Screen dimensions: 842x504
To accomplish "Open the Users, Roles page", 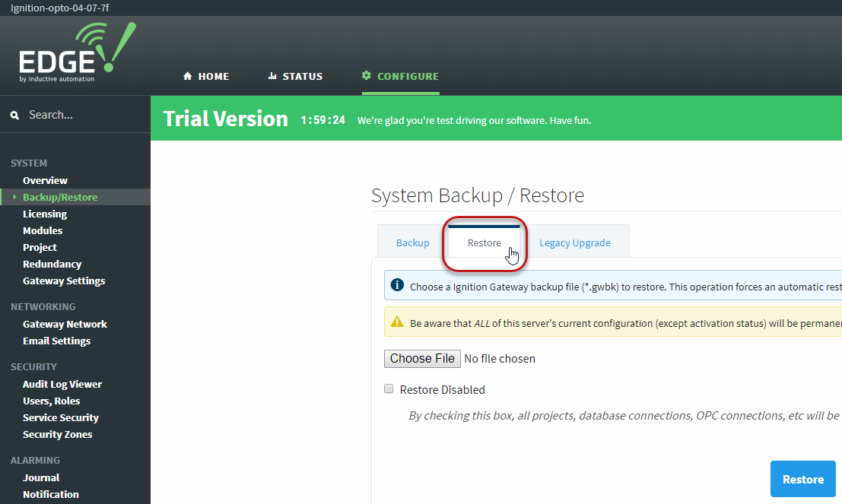I will tap(51, 401).
